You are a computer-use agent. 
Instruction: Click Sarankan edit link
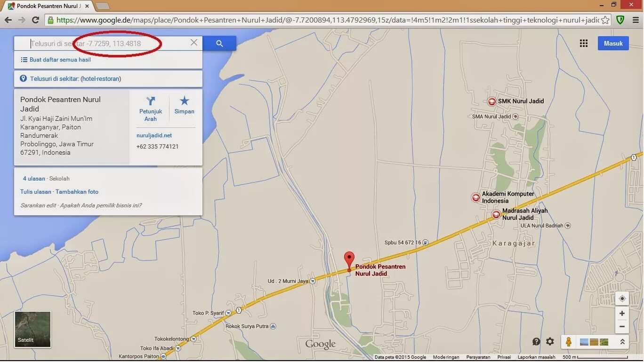point(38,205)
